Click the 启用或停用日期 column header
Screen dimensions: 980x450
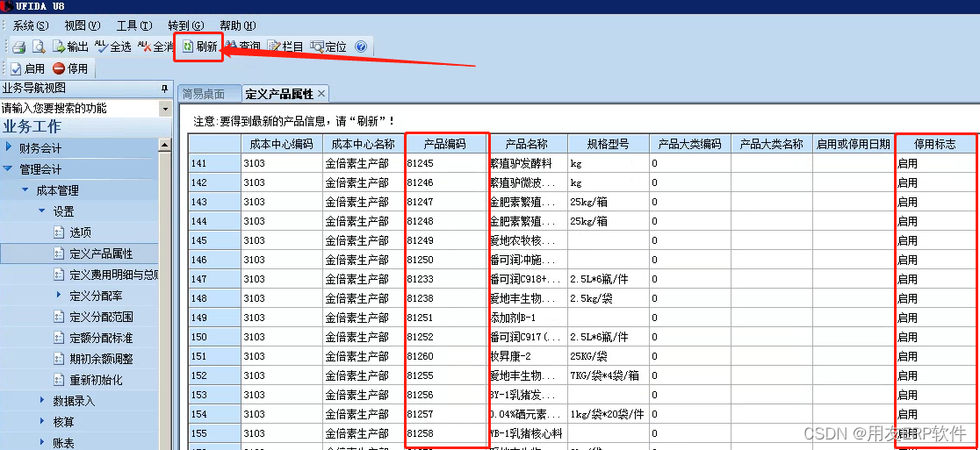coord(854,144)
